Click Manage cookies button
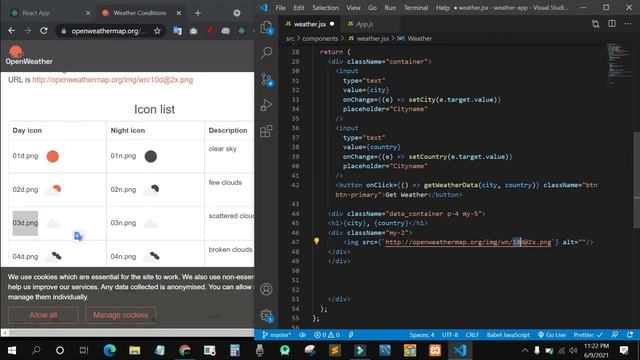 coord(120,315)
